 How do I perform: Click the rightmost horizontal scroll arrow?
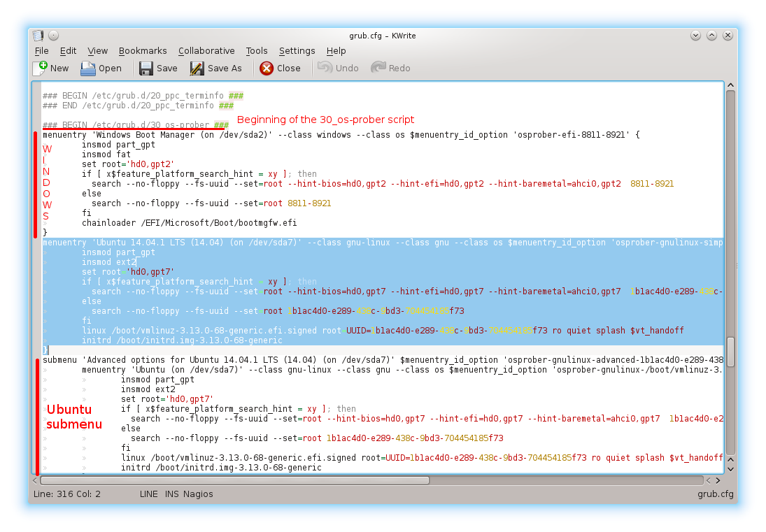pyautogui.click(x=718, y=480)
